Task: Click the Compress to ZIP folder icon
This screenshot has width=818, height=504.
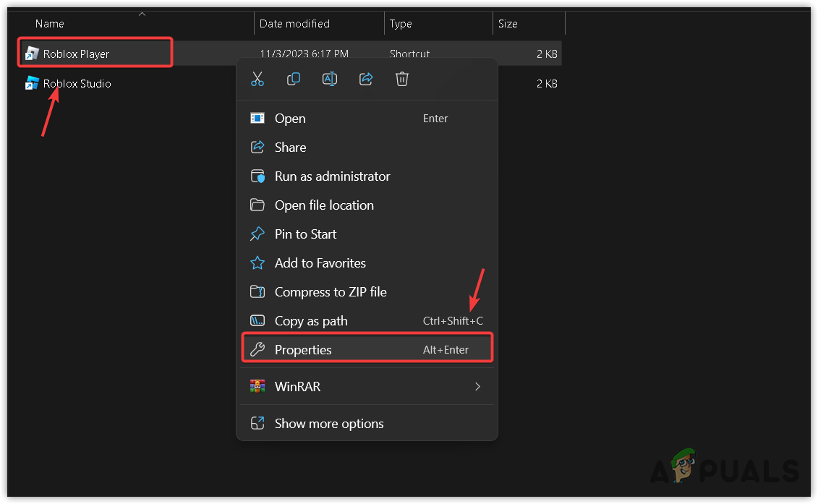Action: [257, 291]
